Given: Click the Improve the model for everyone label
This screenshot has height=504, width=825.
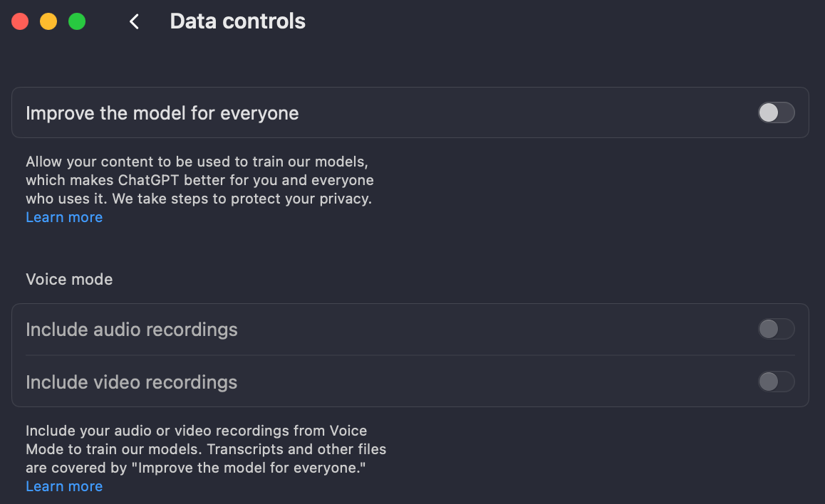Looking at the screenshot, I should 162,113.
